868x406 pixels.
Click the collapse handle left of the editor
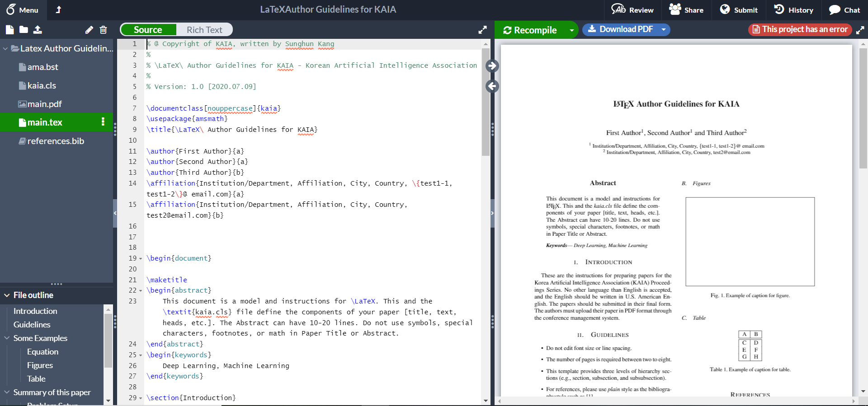[115, 213]
